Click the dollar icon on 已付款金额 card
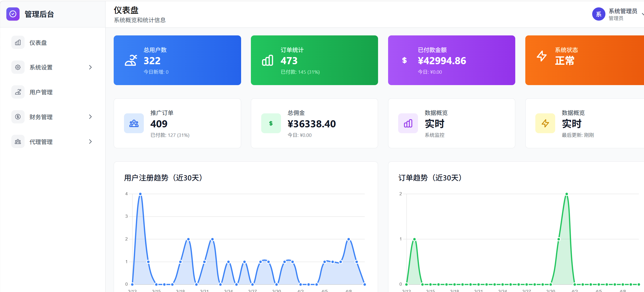Image resolution: width=644 pixels, height=292 pixels. (404, 60)
